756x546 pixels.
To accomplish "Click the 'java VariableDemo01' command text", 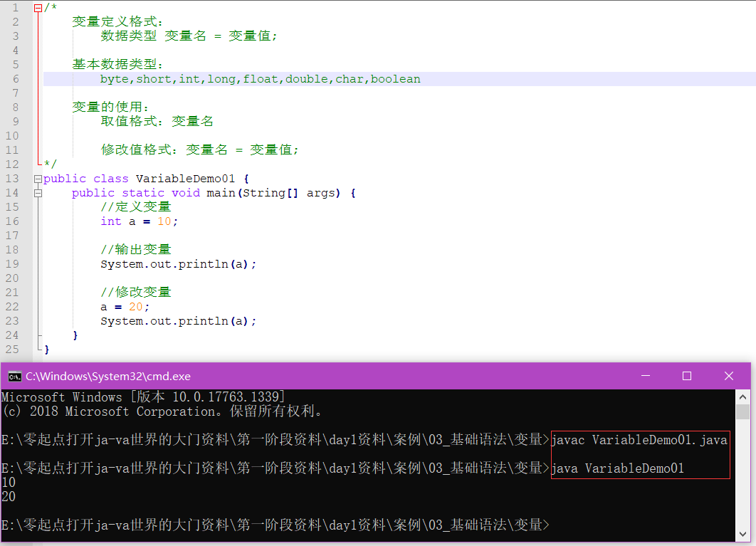I will click(x=616, y=468).
